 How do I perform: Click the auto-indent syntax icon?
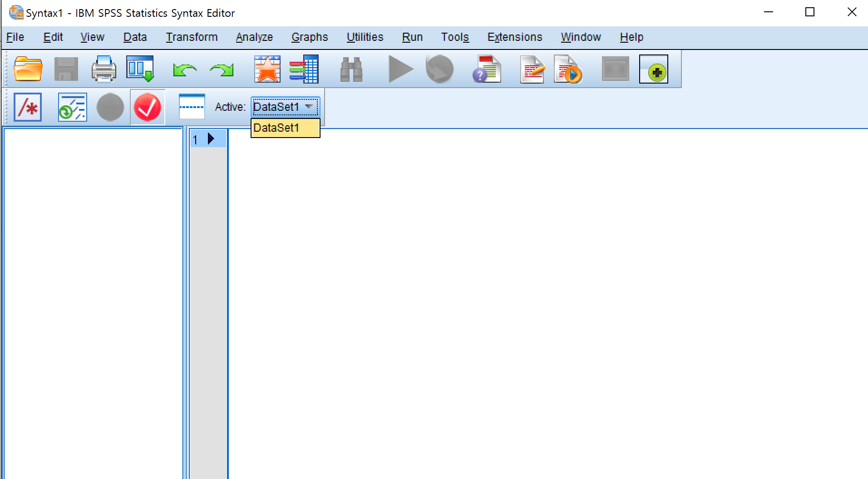(73, 107)
